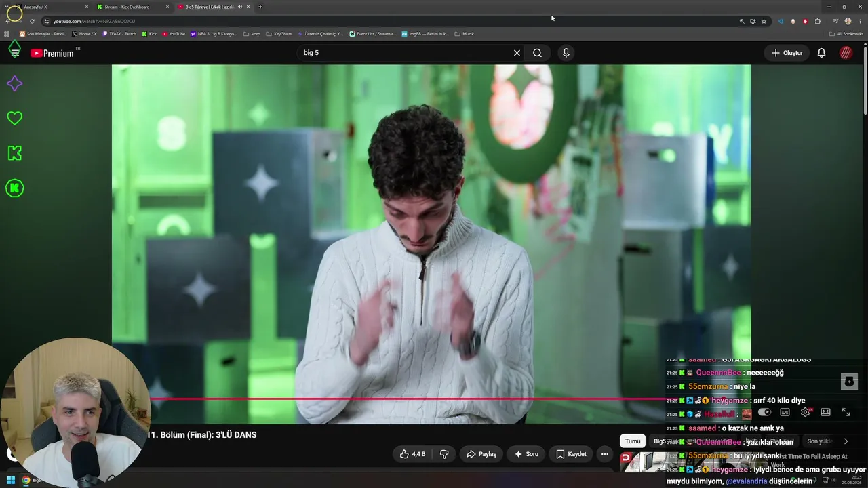Open the YouTube bookmark in bookmarks bar
The image size is (868, 488).
click(x=174, y=34)
